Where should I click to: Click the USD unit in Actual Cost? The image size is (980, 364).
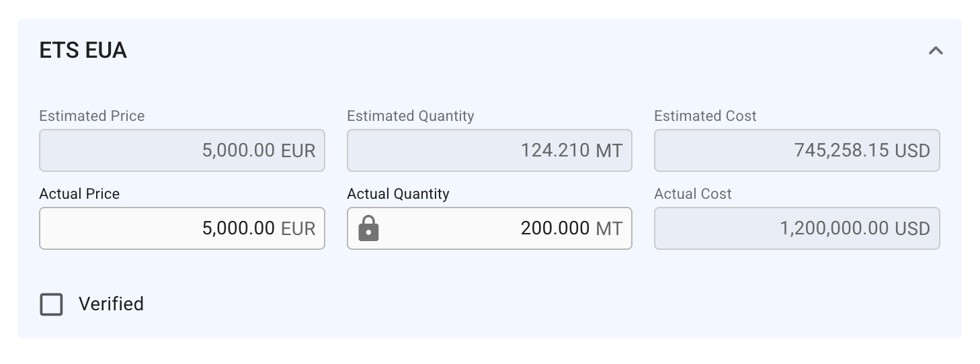click(x=912, y=229)
